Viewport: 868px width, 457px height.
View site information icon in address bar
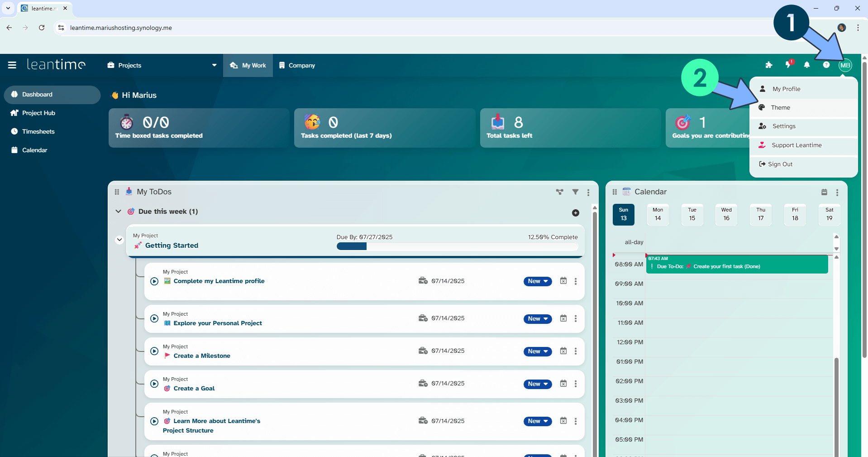[61, 28]
